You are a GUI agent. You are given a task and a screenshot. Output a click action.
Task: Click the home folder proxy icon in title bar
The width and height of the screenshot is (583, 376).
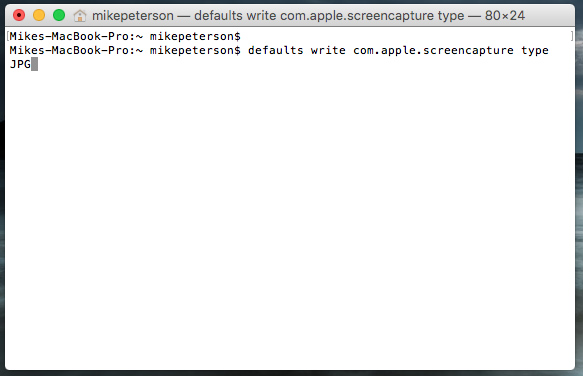click(x=80, y=16)
